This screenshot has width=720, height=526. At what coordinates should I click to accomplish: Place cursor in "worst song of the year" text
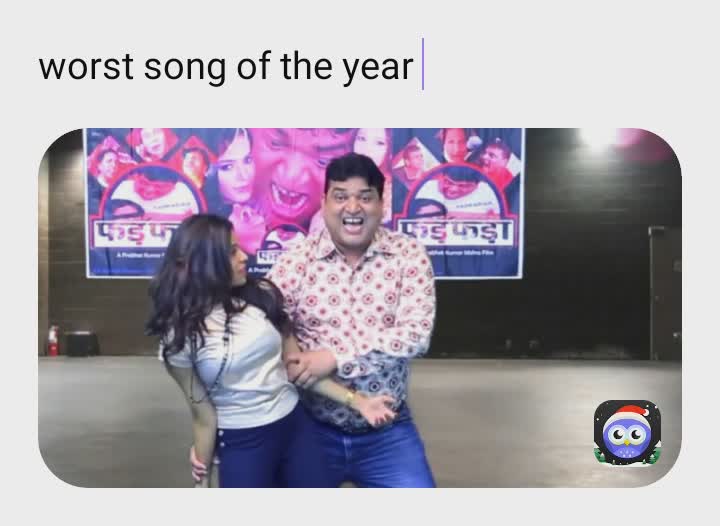226,67
